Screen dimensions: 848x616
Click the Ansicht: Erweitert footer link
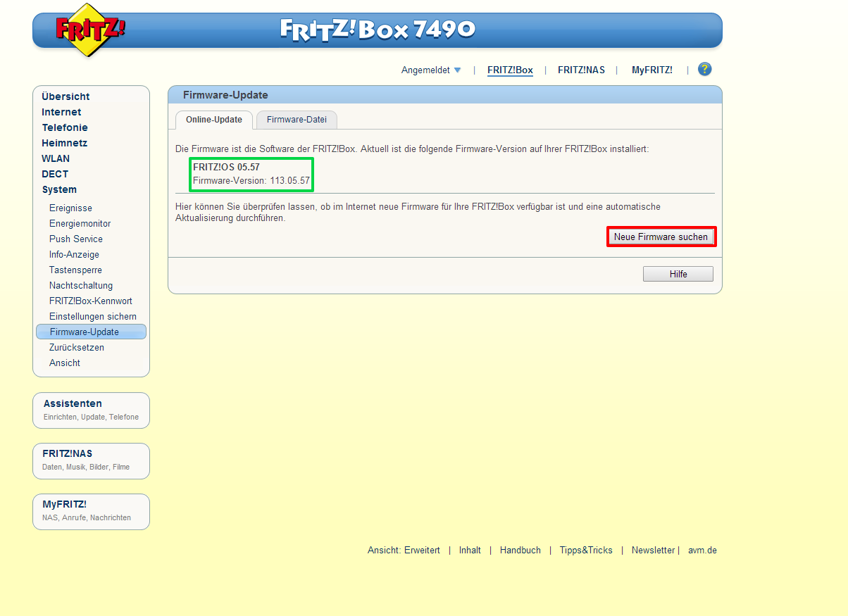404,551
